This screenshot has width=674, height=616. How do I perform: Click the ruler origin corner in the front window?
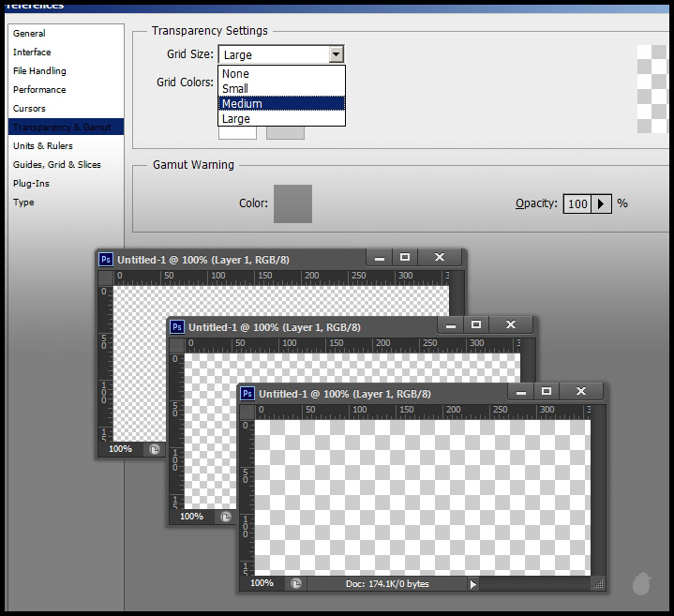tap(247, 411)
